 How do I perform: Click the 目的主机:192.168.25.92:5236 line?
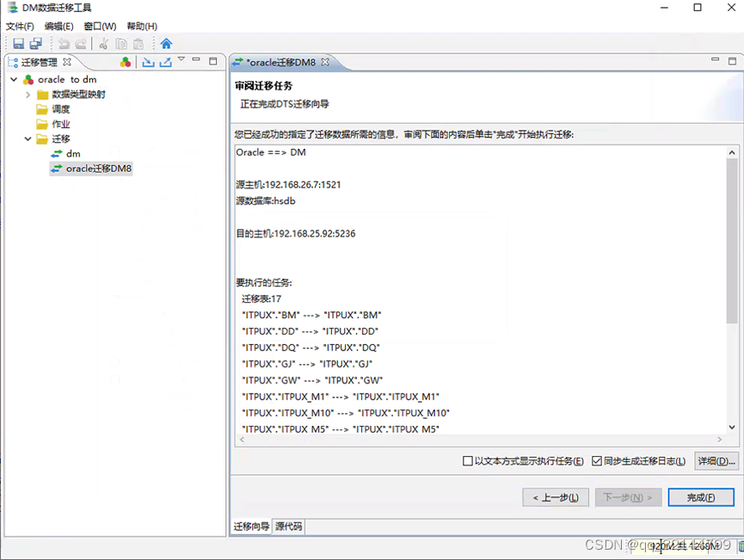[296, 233]
